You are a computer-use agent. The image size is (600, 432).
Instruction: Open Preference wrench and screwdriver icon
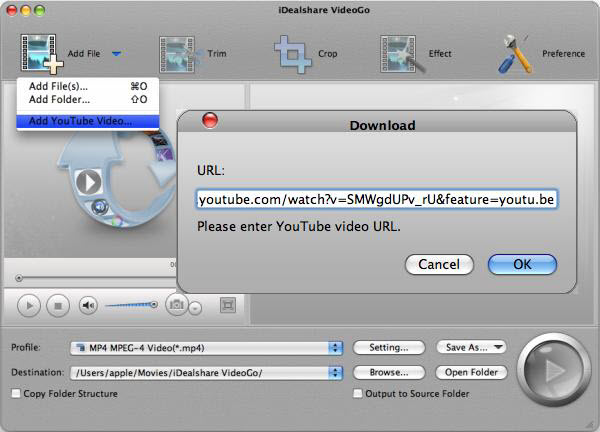coord(515,54)
